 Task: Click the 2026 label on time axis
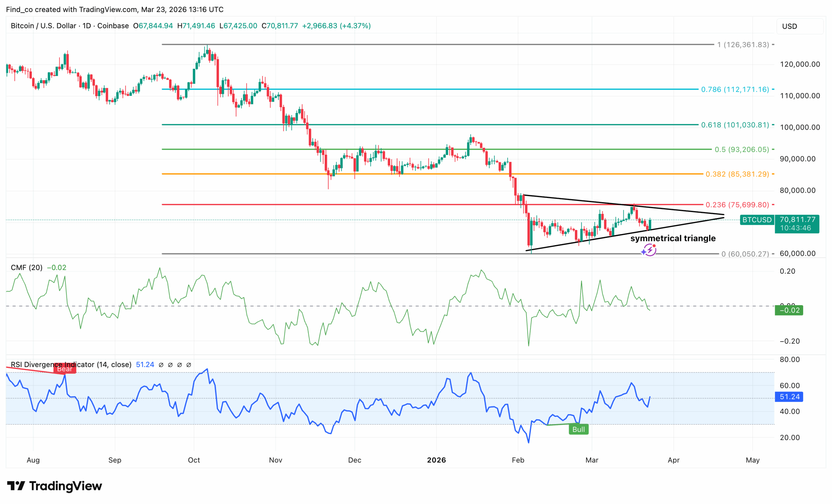click(436, 460)
